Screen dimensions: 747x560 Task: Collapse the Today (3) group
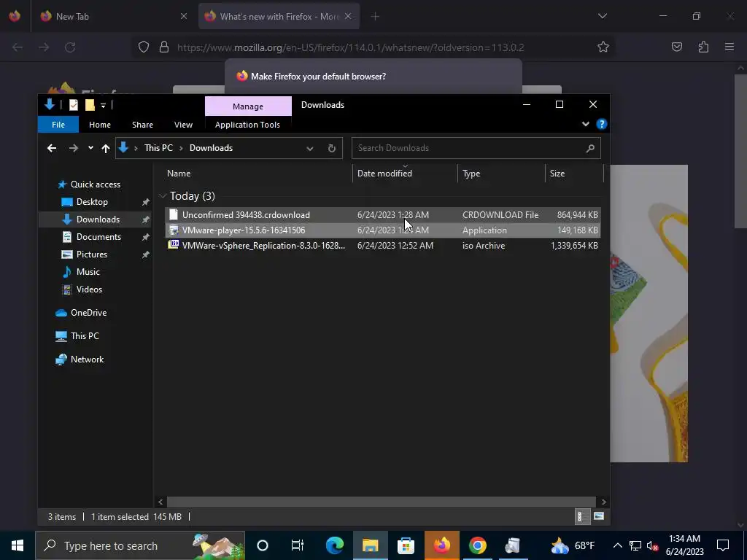coord(163,196)
